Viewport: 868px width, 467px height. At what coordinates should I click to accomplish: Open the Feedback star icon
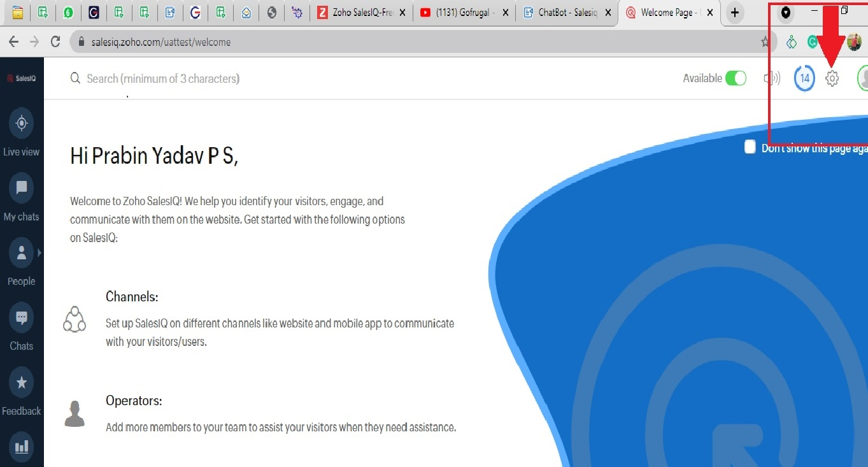click(x=22, y=382)
